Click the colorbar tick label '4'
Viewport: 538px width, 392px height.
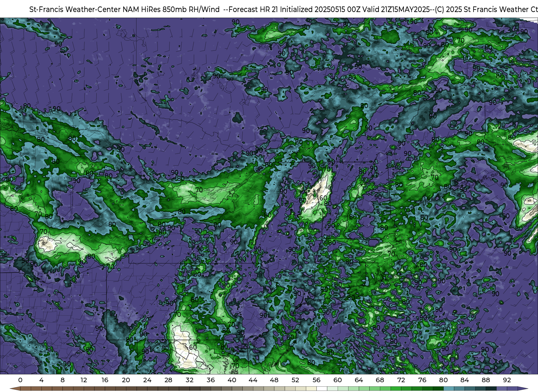pos(41,380)
